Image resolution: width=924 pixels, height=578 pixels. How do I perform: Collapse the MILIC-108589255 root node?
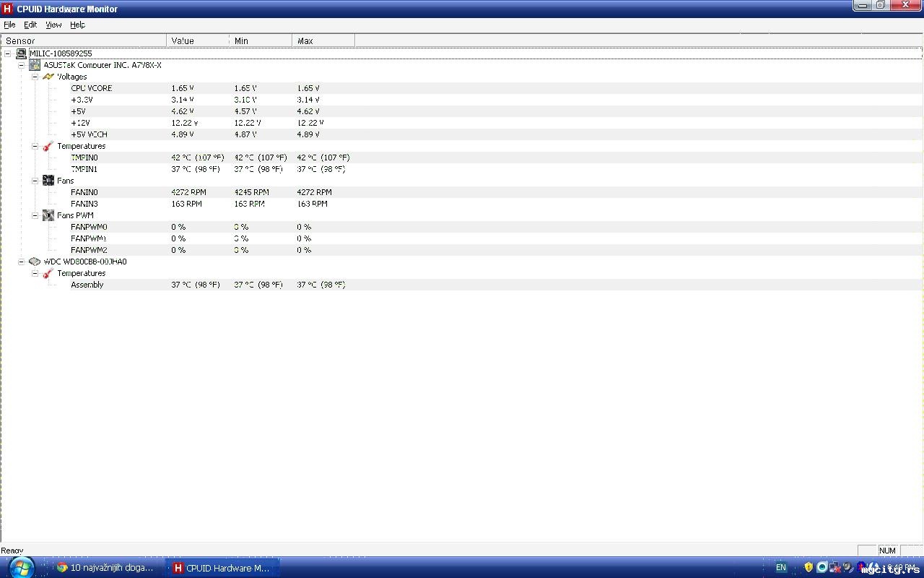pos(8,53)
